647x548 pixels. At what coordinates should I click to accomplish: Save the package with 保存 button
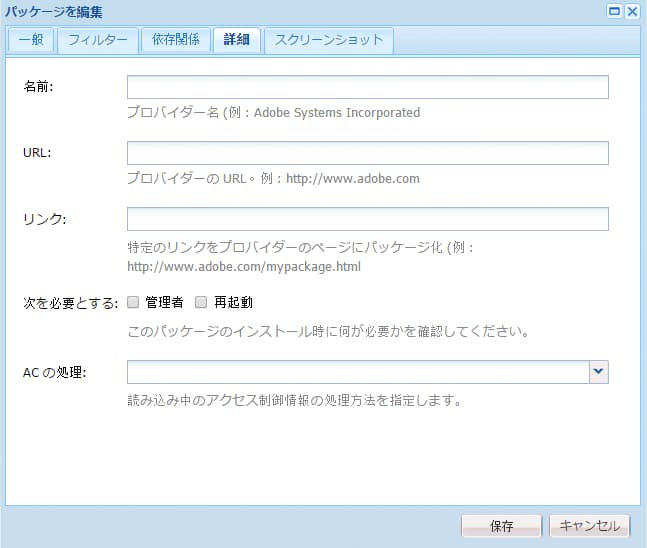coord(501,526)
